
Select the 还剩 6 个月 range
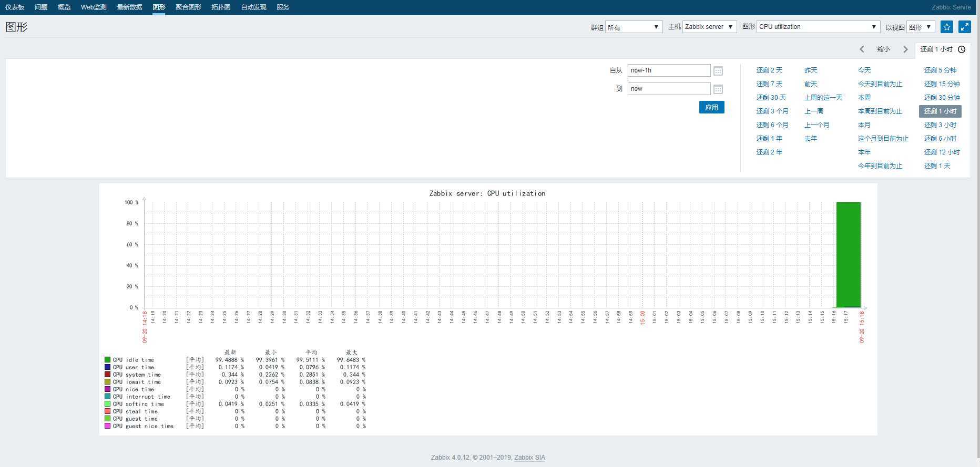click(772, 125)
